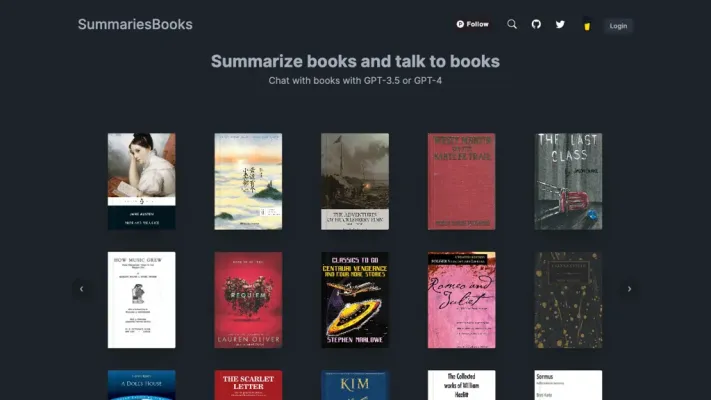The image size is (711, 400).
Task: Open the Kim book cover
Action: pos(355,385)
